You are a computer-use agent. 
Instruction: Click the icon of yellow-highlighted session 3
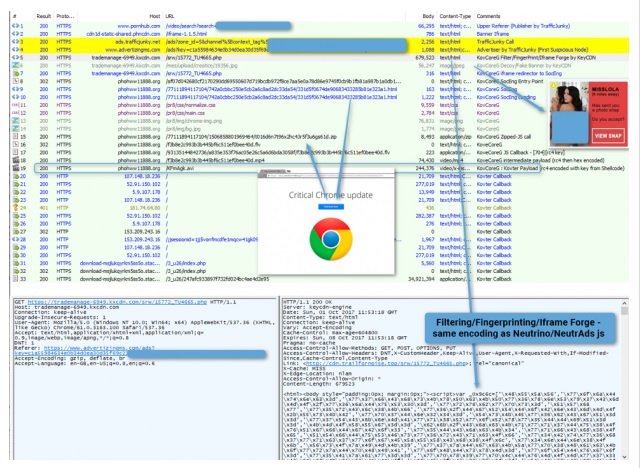tap(8, 40)
